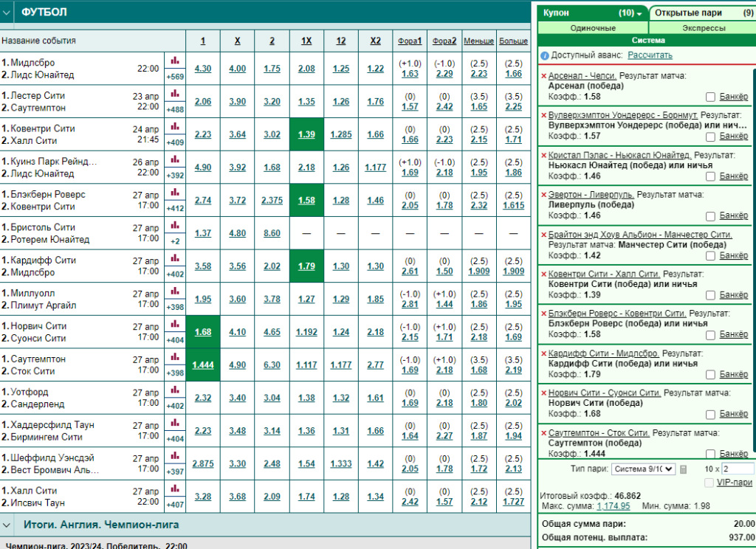Viewport: 756px width, 549px height.
Task: Open the Система 9/10 bet type dropdown
Action: (643, 469)
